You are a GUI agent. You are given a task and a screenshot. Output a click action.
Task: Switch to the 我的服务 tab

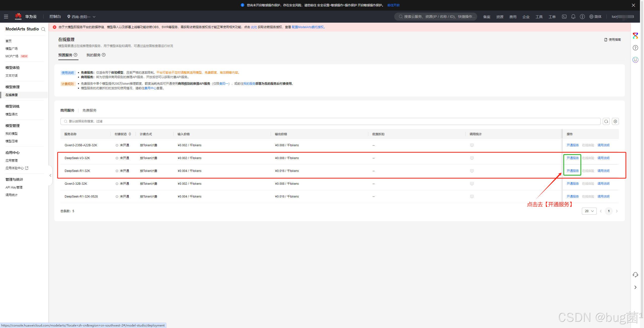[x=94, y=55]
